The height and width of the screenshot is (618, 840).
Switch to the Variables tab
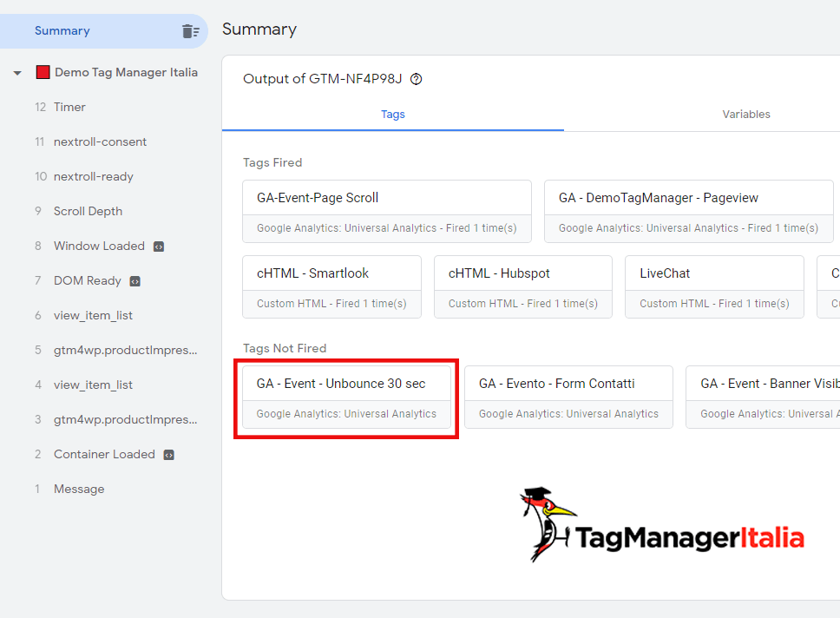click(x=745, y=115)
